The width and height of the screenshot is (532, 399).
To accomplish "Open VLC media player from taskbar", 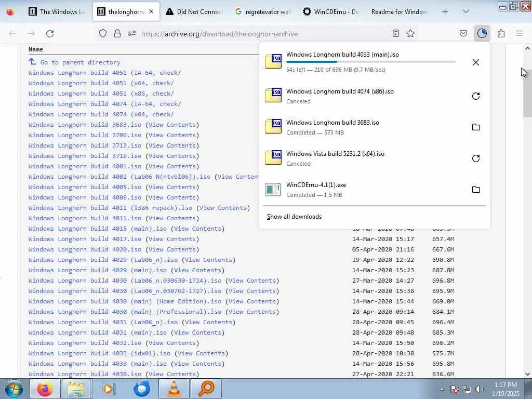I will 175,389.
